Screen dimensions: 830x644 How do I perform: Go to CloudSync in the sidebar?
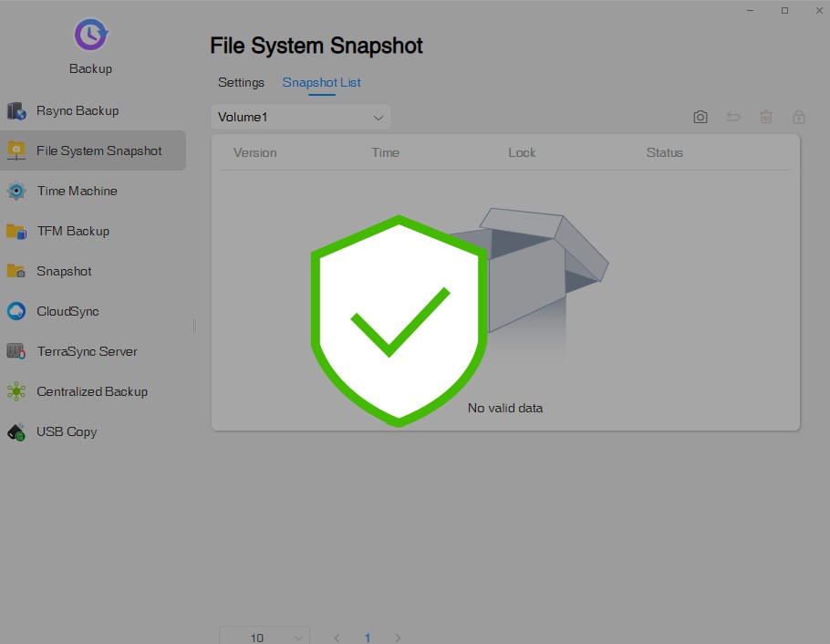pos(67,311)
